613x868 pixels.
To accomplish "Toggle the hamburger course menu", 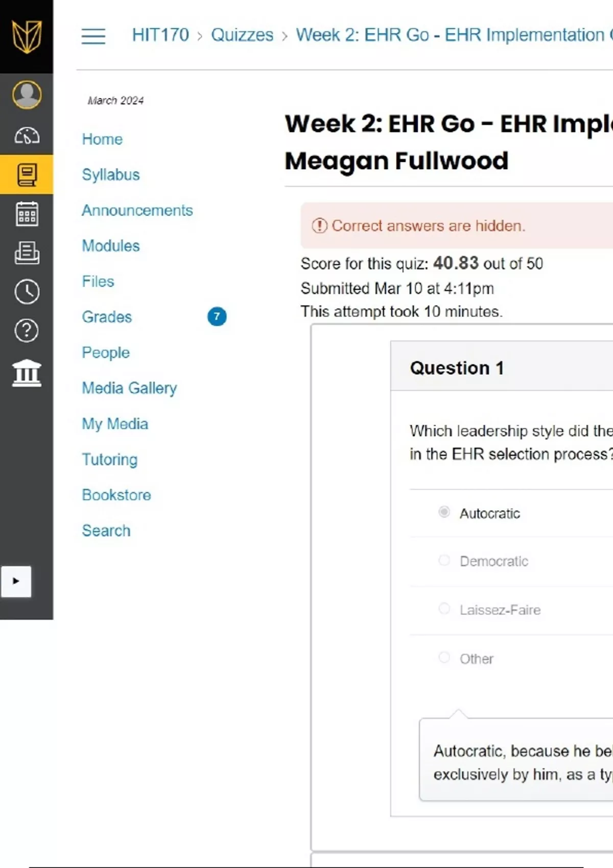I will point(93,36).
